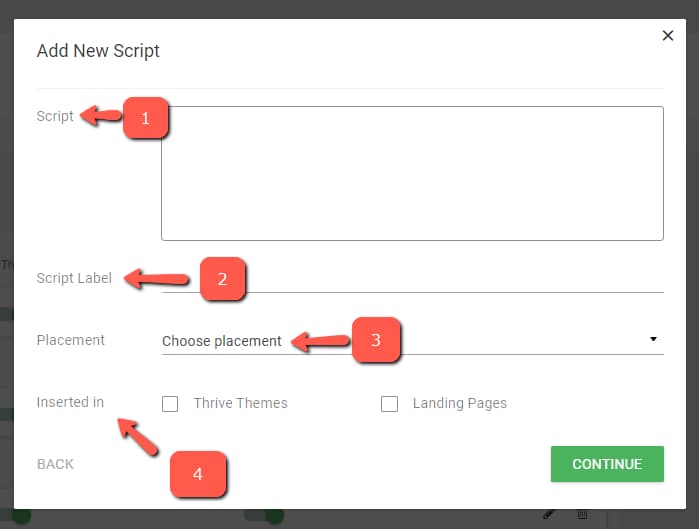699x529 pixels.
Task: Toggle the green switch at bottom left
Action: (x=18, y=516)
